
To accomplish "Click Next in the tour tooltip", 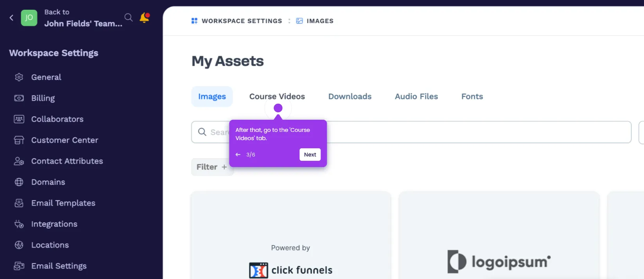I will pos(310,155).
